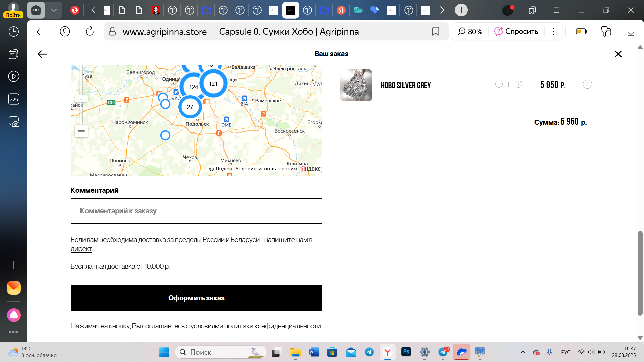This screenshot has width=644, height=362.
Task: Reload the page
Action: (90, 32)
